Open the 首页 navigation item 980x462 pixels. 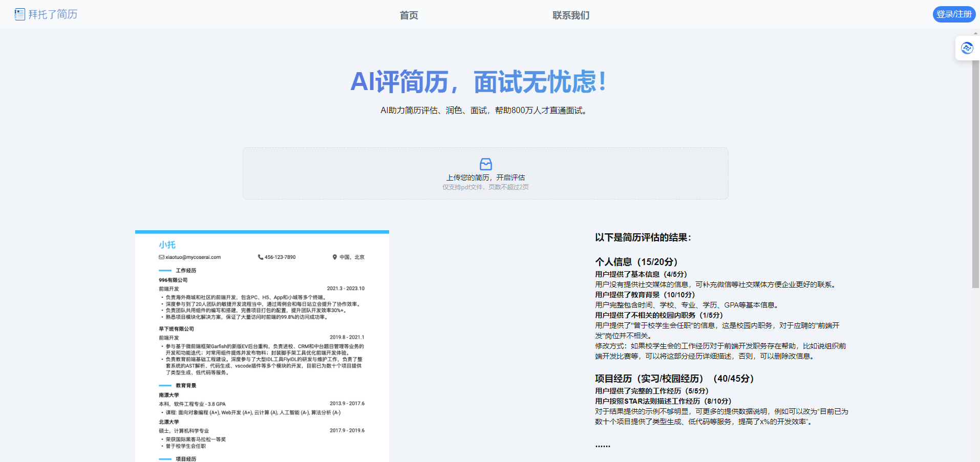pos(408,15)
